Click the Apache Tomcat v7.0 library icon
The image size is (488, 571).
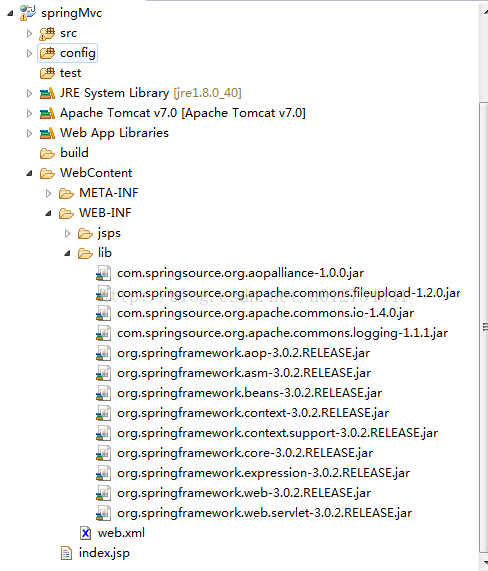[47, 113]
